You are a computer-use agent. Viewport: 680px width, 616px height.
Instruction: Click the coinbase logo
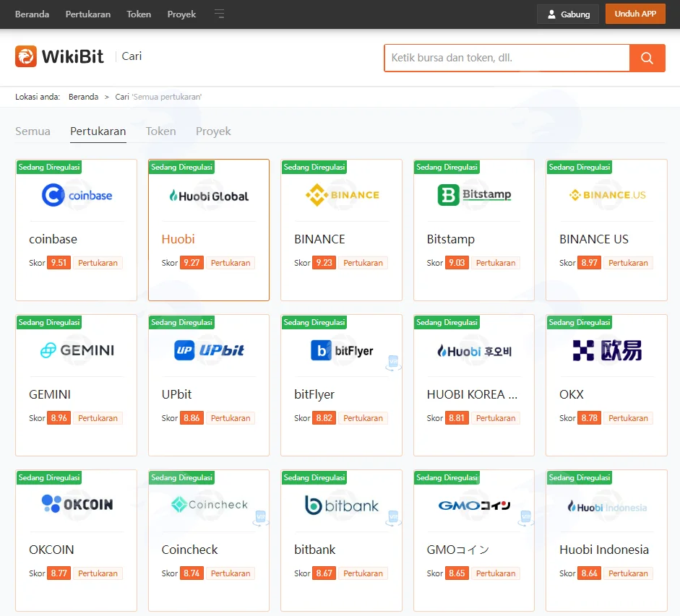(77, 195)
